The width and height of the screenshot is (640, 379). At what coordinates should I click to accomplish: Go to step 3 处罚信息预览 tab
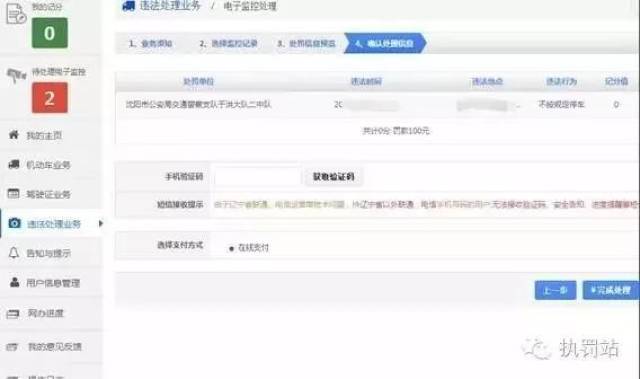(306, 43)
